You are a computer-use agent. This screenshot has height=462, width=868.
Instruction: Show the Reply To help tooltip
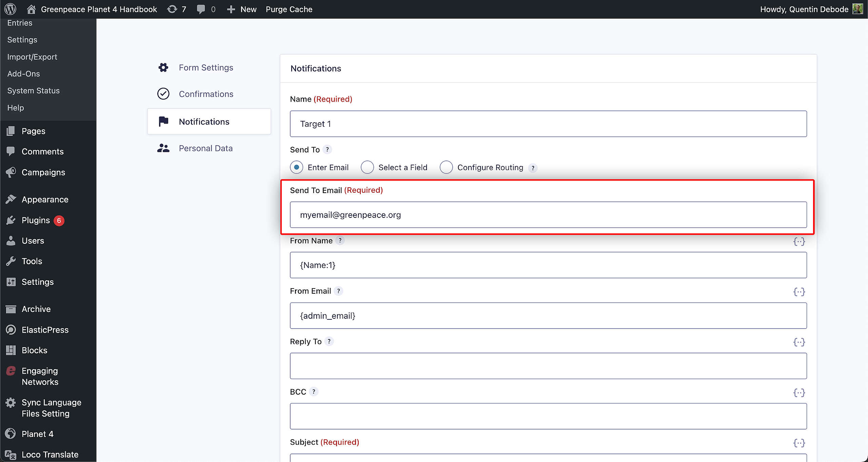point(329,341)
